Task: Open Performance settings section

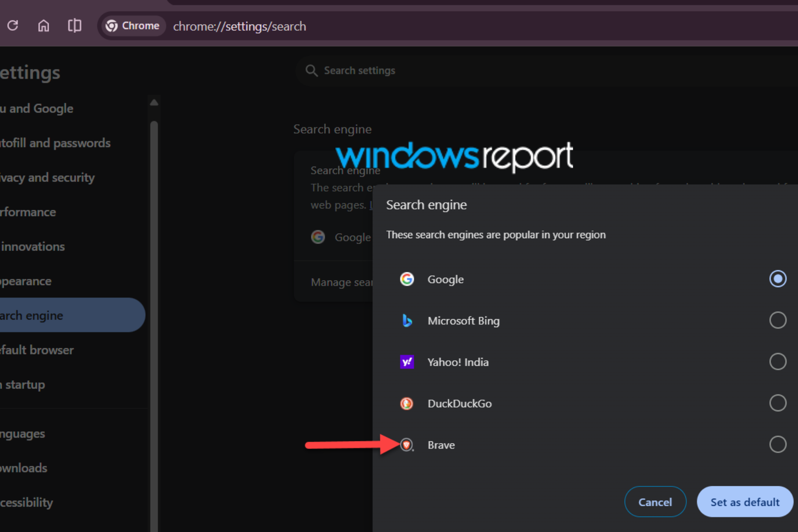Action: click(73, 212)
